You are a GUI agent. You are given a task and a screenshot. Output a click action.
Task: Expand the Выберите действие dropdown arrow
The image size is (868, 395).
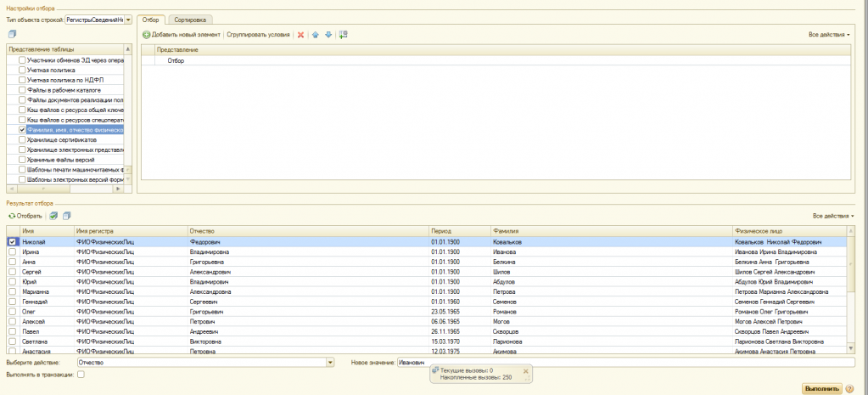click(x=330, y=363)
